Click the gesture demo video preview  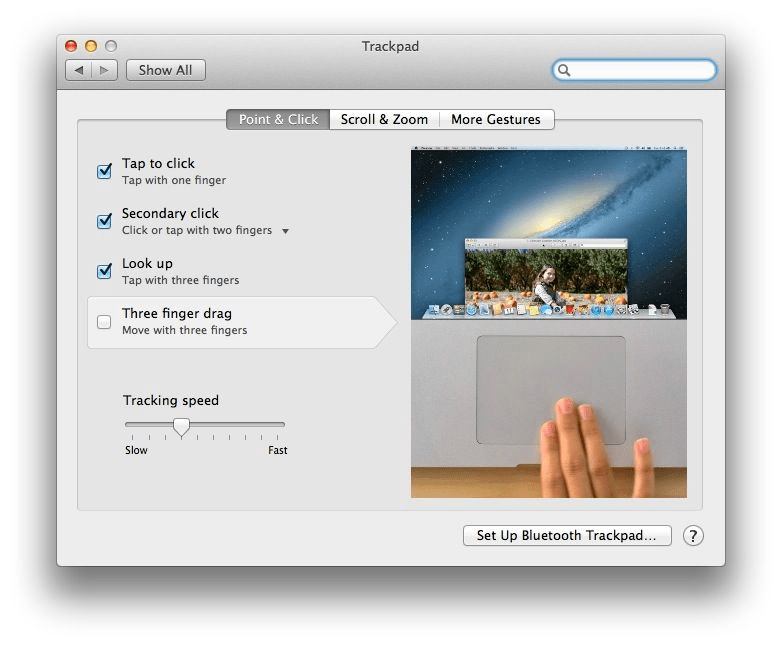(x=549, y=323)
